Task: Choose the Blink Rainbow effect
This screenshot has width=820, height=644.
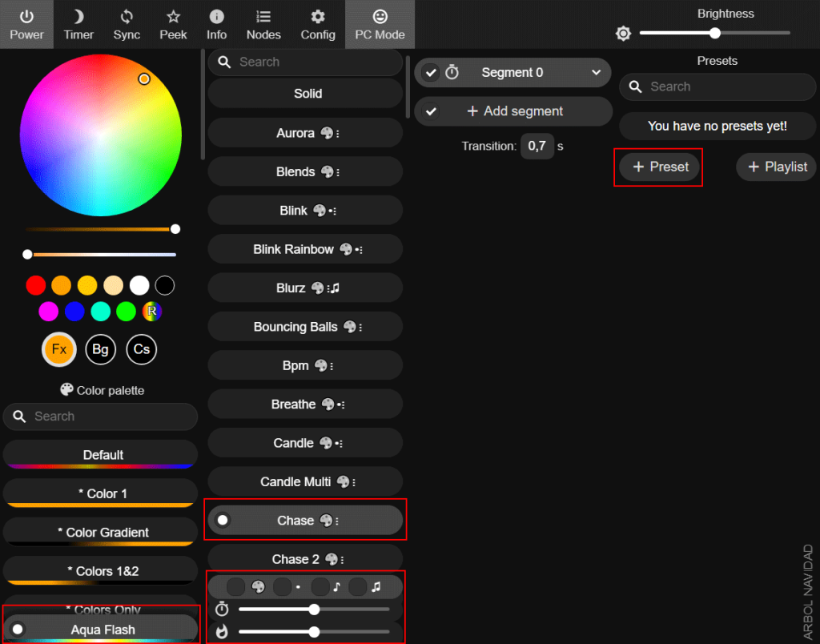Action: coord(305,249)
